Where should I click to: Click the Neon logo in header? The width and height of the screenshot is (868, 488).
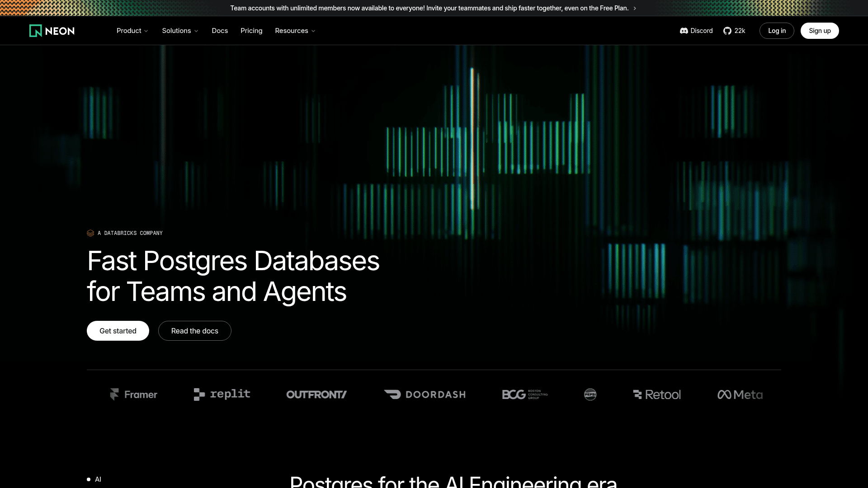52,31
